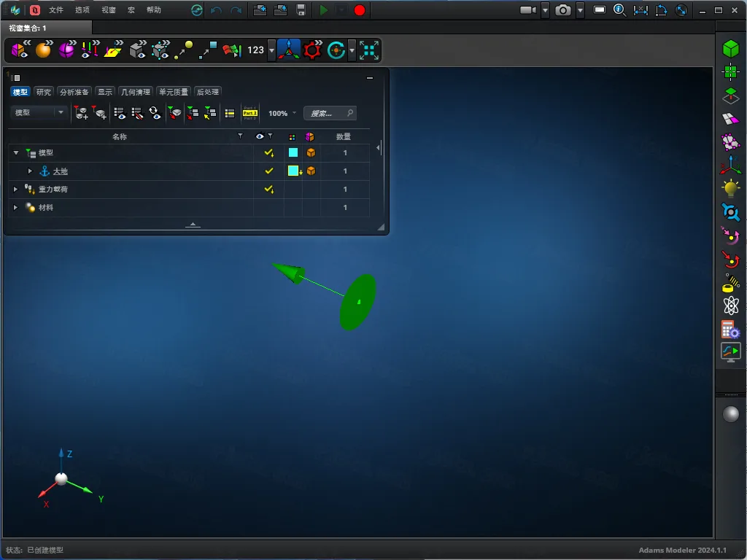This screenshot has width=747, height=560.
Task: Expand the 大地 tree node
Action: (x=30, y=171)
